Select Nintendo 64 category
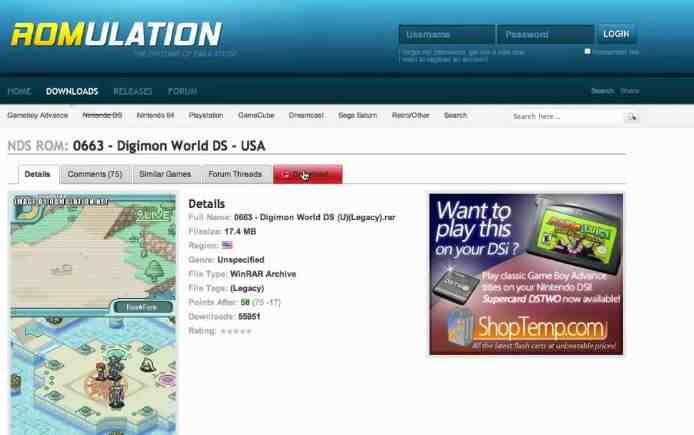The image size is (694, 435). coord(155,115)
